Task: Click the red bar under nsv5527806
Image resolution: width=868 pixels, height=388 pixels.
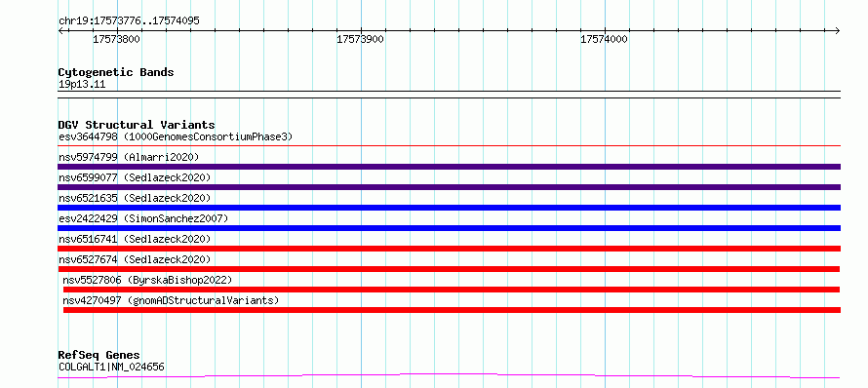Action: [x=452, y=290]
